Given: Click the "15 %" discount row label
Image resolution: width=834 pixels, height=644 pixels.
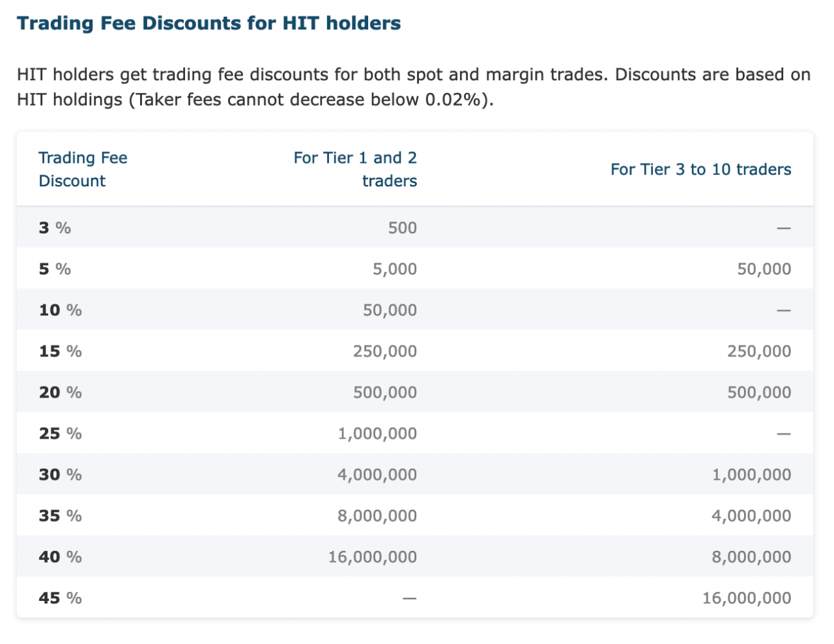Looking at the screenshot, I should tap(60, 351).
